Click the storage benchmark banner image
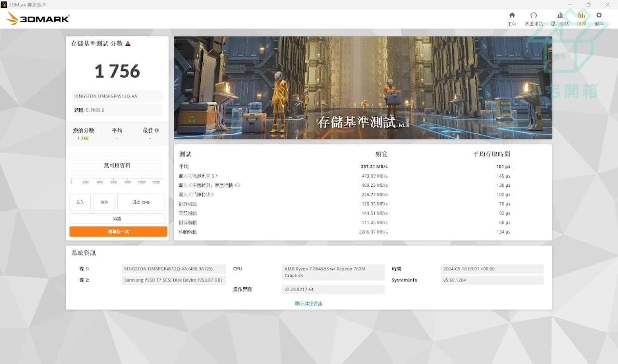 363,88
